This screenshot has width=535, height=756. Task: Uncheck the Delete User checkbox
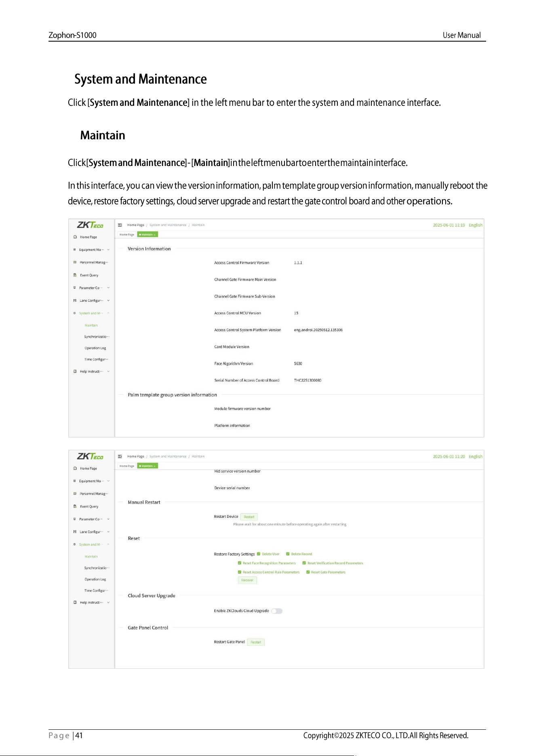[x=259, y=554]
